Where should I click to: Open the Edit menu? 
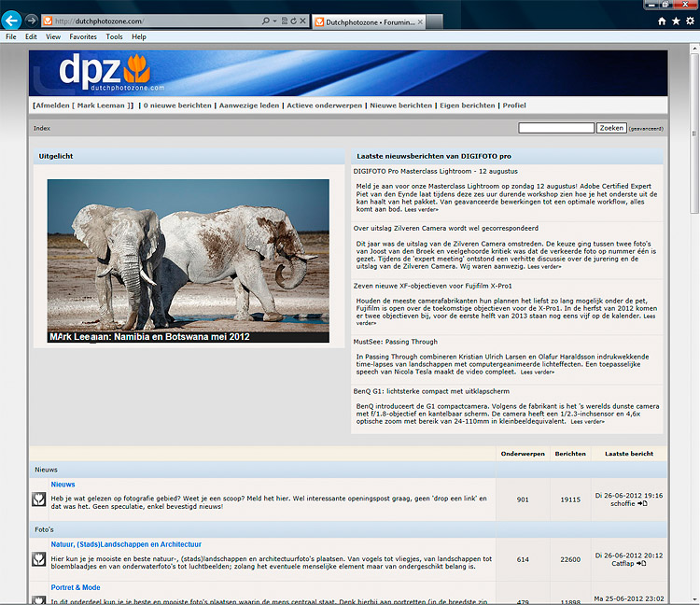(x=31, y=36)
